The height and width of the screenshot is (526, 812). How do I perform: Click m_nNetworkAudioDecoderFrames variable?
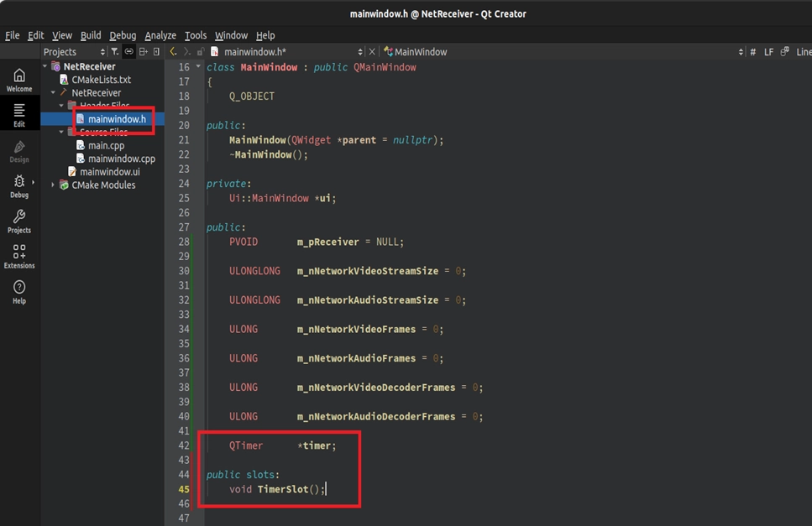tap(376, 416)
